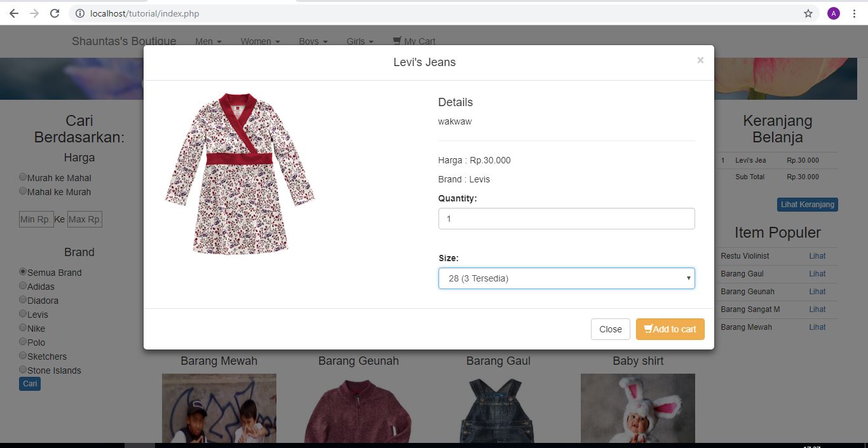Select the Murah ke Mahal radio button
This screenshot has height=448, width=868.
tap(23, 177)
